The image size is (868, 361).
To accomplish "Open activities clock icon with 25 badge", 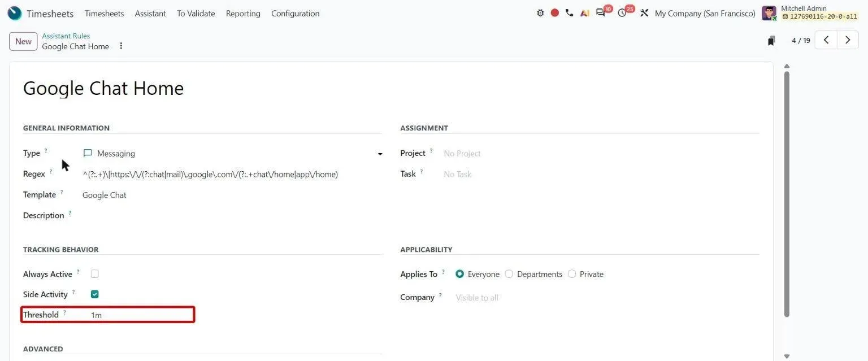I will pyautogui.click(x=622, y=12).
